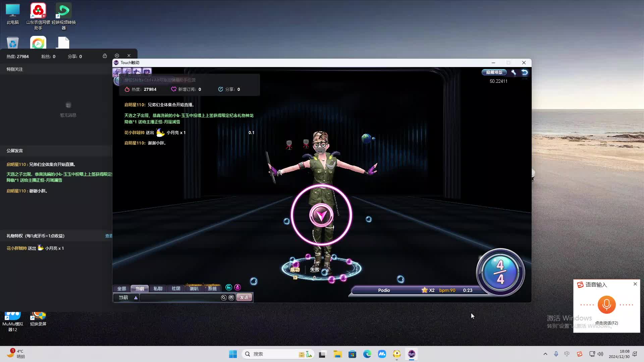Expand the 当前 channel dropdown arrow

[136, 298]
